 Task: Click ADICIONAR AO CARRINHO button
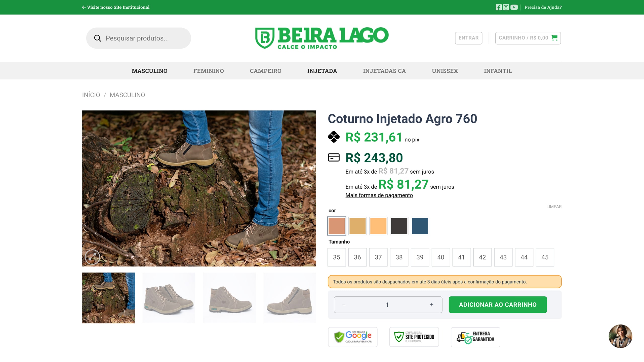click(497, 305)
